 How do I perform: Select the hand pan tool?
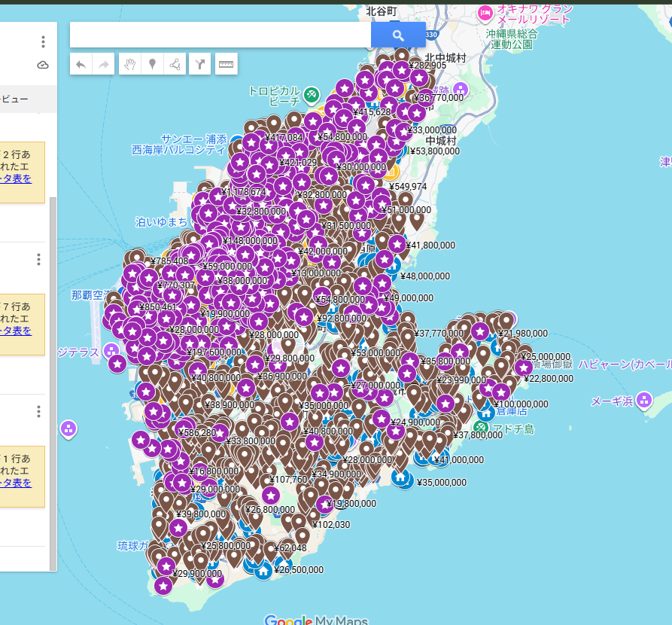(x=129, y=65)
